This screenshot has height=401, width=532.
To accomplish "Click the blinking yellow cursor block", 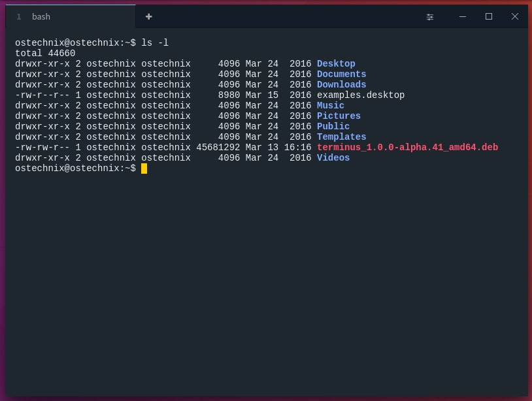I will click(144, 168).
